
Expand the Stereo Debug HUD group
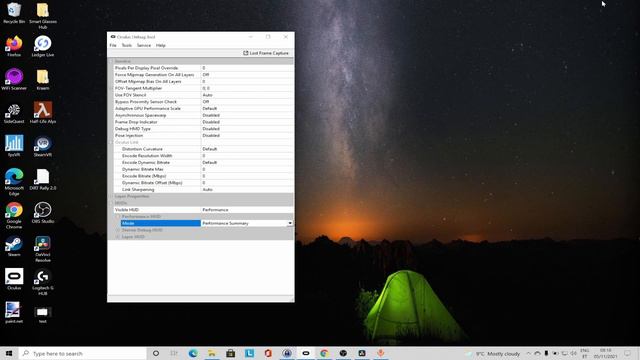pos(118,230)
